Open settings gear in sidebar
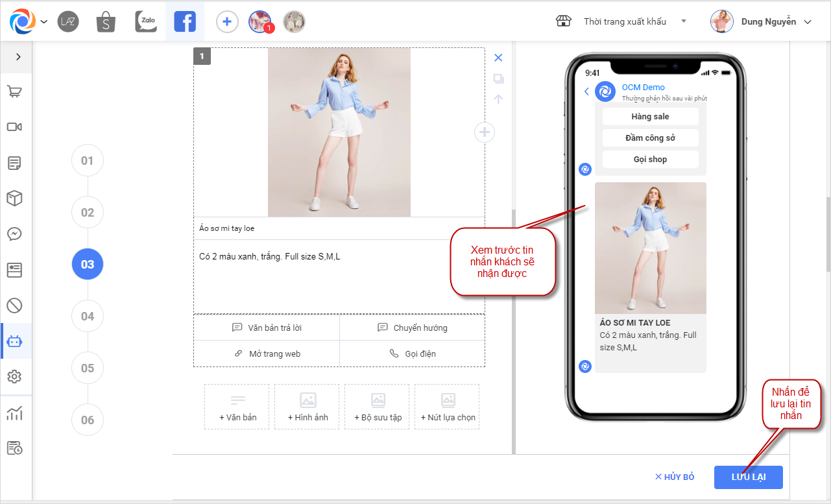831x504 pixels. coord(15,376)
